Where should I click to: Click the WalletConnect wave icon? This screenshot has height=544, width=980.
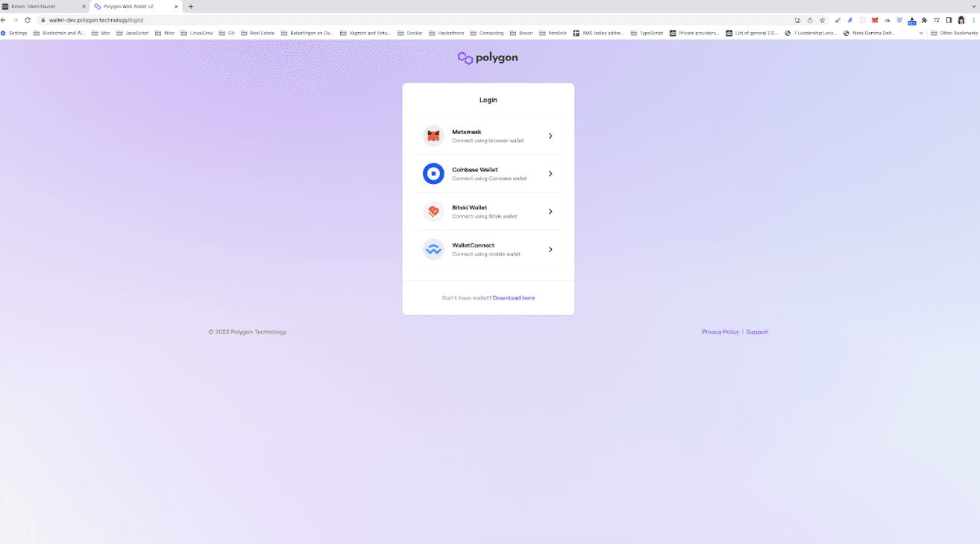pyautogui.click(x=433, y=250)
